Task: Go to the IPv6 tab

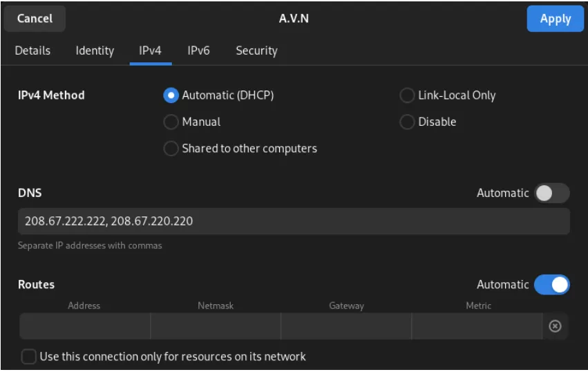Action: [198, 50]
